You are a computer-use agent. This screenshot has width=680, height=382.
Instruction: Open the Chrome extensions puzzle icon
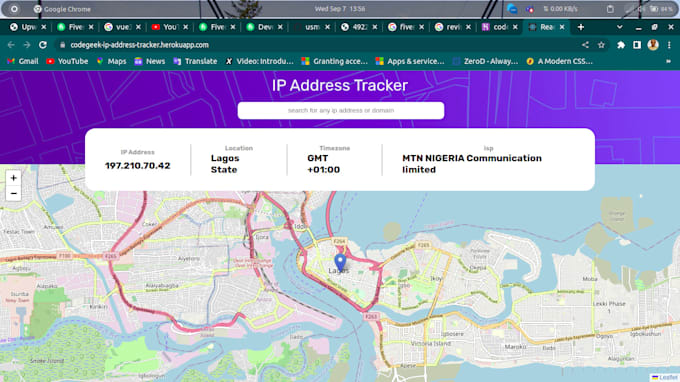click(621, 45)
